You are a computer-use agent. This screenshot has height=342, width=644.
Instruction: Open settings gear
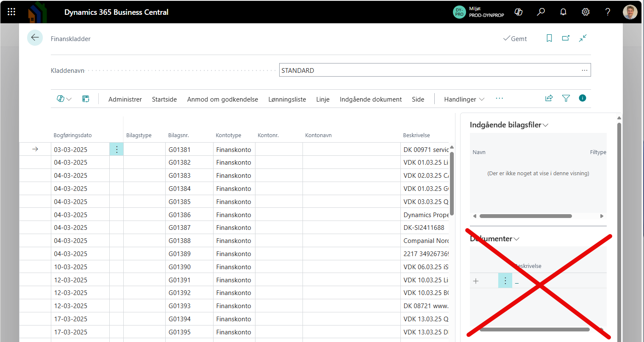(586, 12)
